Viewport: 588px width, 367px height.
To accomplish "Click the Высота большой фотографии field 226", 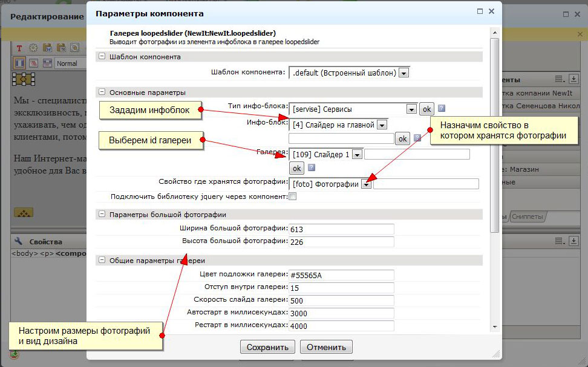I will [341, 242].
